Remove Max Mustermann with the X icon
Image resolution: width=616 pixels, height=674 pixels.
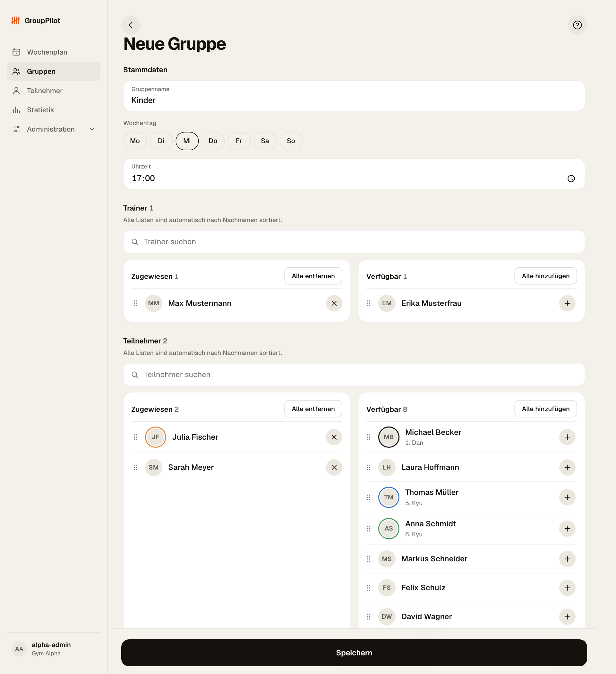click(334, 303)
